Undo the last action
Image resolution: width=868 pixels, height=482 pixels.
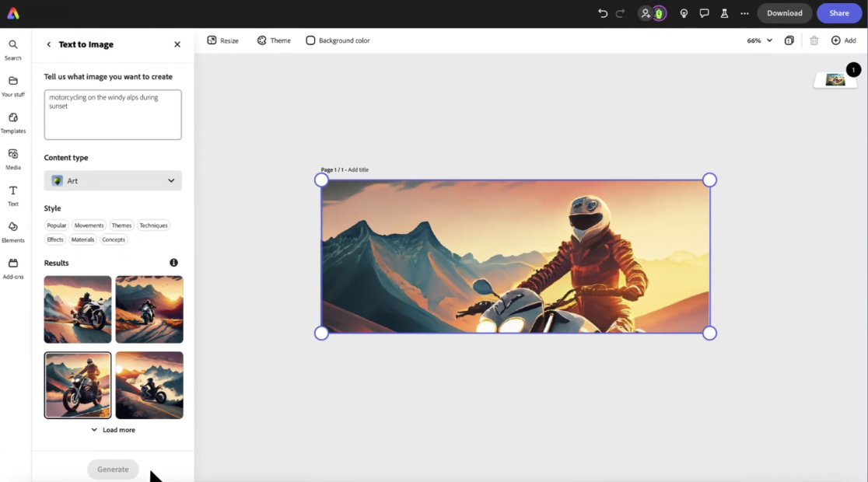603,13
